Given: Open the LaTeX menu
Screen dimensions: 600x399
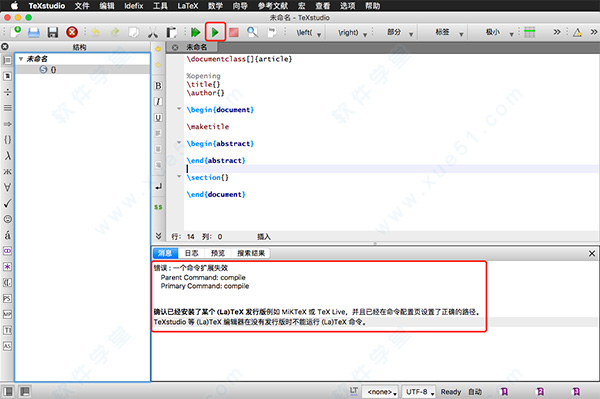Looking at the screenshot, I should click(x=188, y=6).
